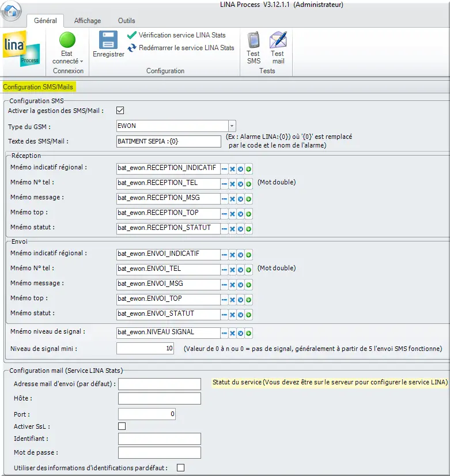Clear ENVOI_MSG mnemonic with blue X
Viewport: 450px width, 476px height.
click(x=232, y=285)
